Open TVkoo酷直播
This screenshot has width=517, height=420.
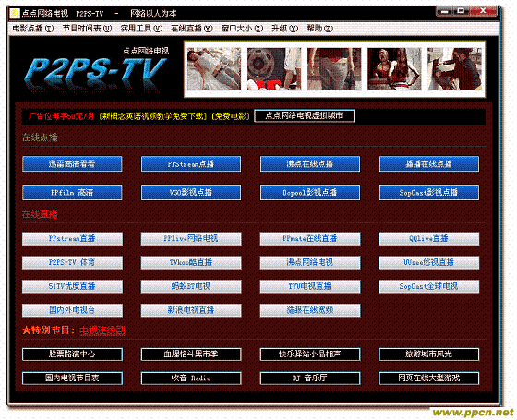[191, 263]
